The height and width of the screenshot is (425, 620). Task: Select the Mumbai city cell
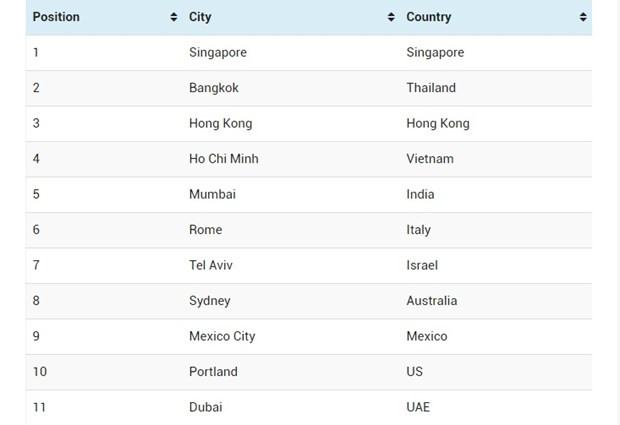pyautogui.click(x=212, y=194)
